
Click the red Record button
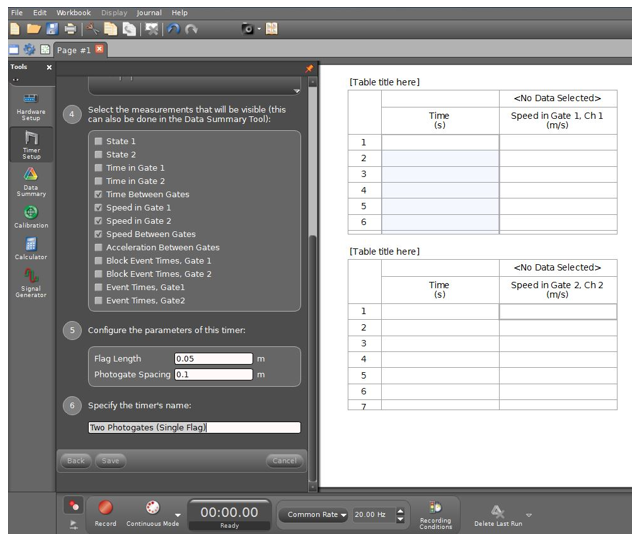click(106, 509)
